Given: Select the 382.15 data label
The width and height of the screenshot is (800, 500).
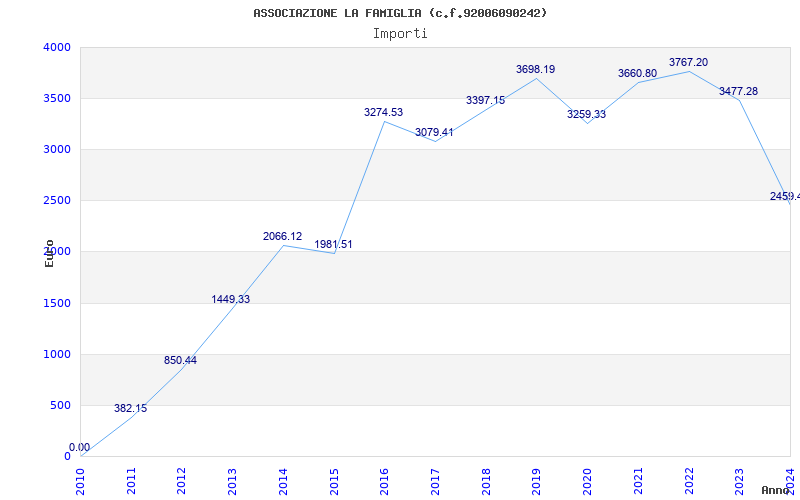Looking at the screenshot, I should click(130, 408).
